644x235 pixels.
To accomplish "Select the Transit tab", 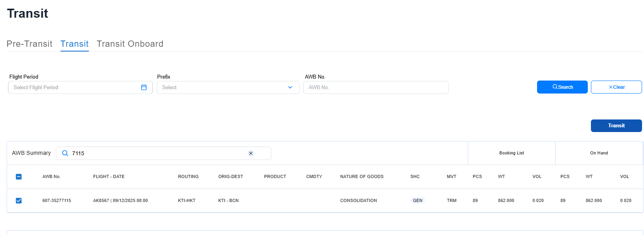I will click(74, 44).
